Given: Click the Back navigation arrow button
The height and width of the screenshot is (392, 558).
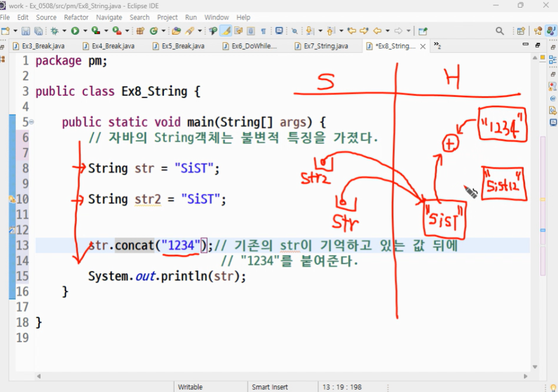Looking at the screenshot, I should 377,31.
